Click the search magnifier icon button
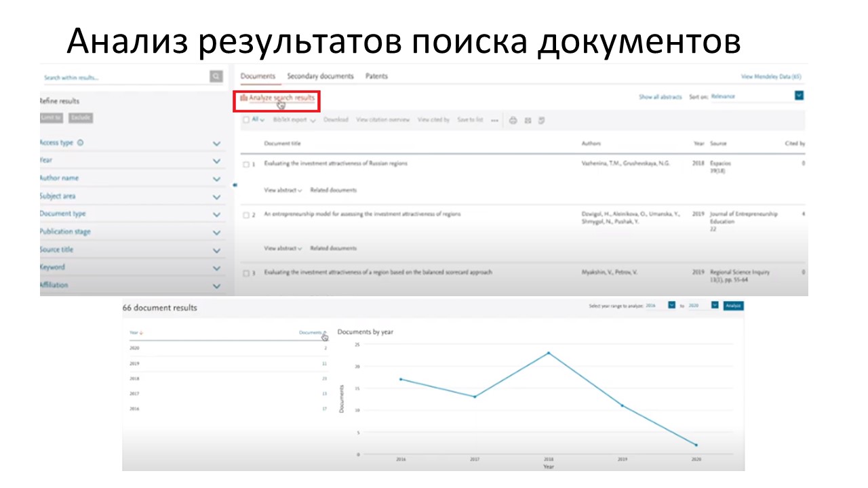 [216, 77]
